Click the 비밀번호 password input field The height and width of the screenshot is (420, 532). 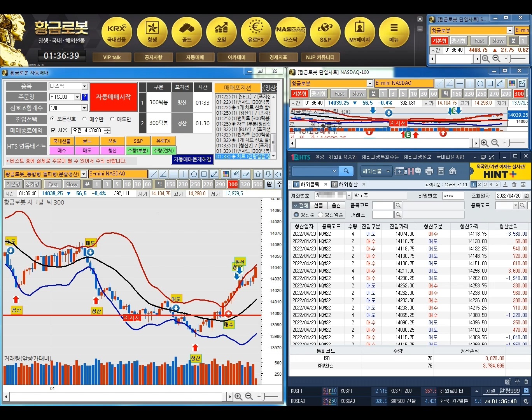453,196
